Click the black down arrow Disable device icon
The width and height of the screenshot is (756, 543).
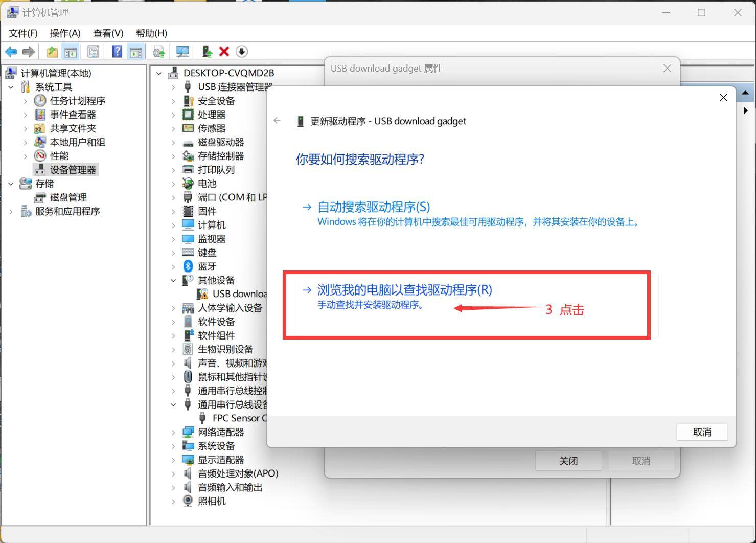[242, 52]
